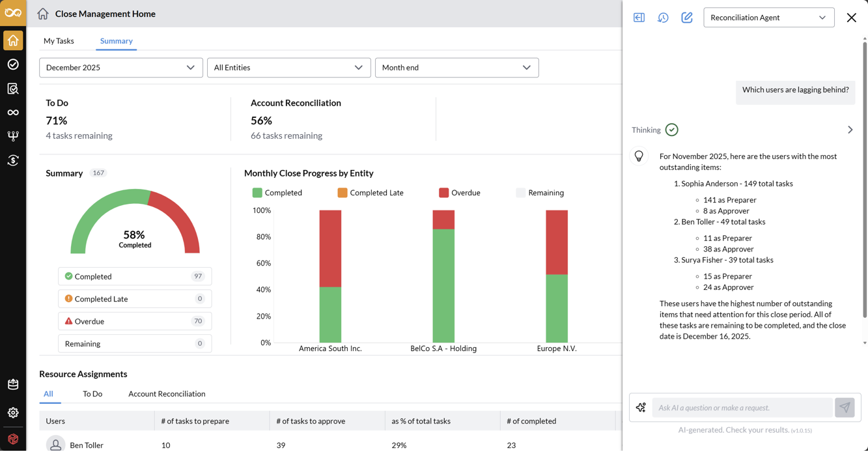
Task: Open the checkmark tasks sidebar icon
Action: click(x=13, y=64)
